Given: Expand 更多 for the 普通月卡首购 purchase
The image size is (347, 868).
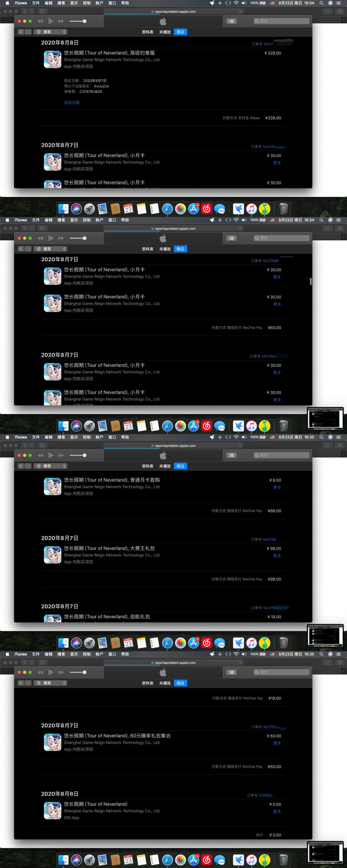Looking at the screenshot, I should click(x=277, y=487).
